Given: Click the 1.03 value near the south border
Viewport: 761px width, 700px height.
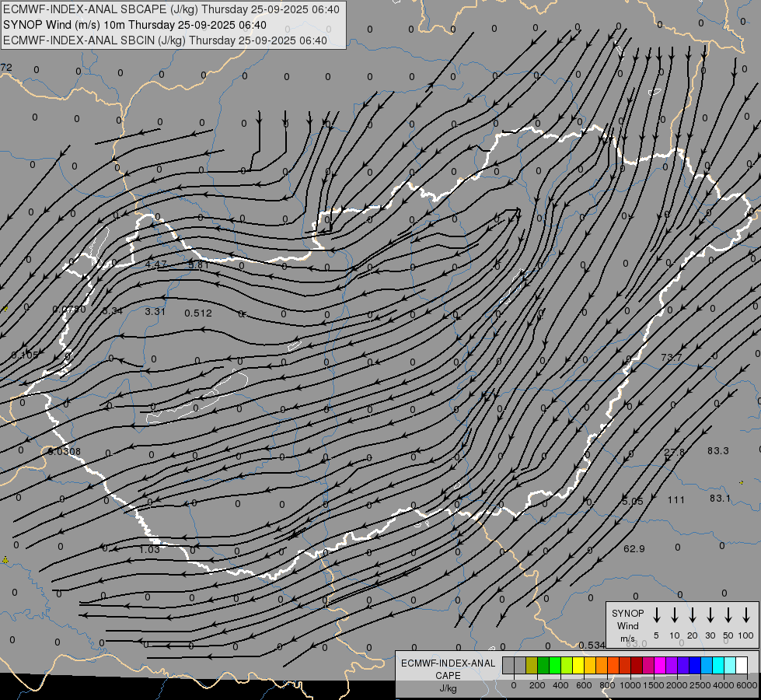Looking at the screenshot, I should [x=149, y=549].
